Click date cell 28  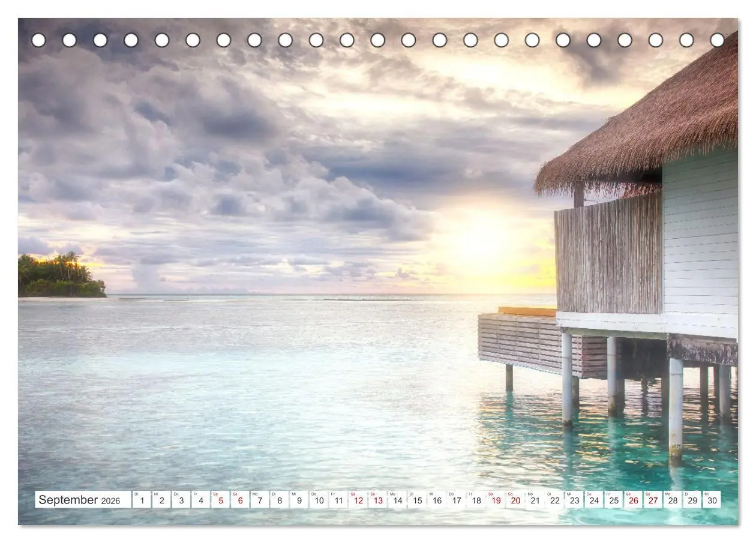point(673,499)
